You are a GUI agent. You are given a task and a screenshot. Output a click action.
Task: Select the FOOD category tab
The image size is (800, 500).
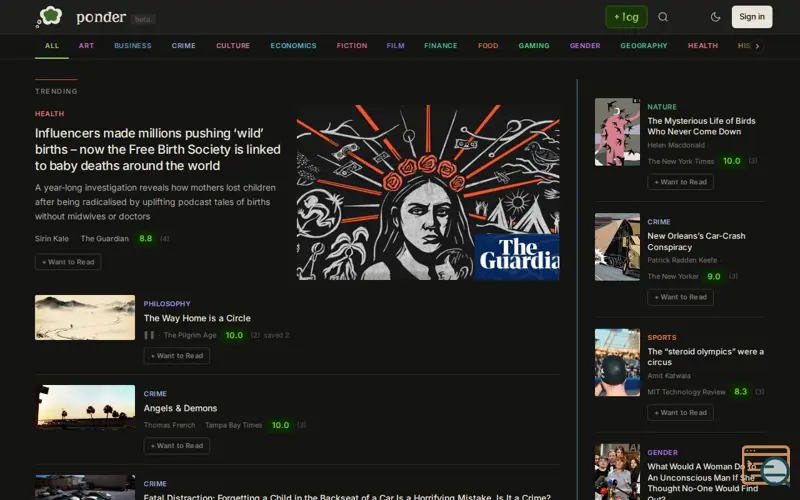coord(488,46)
